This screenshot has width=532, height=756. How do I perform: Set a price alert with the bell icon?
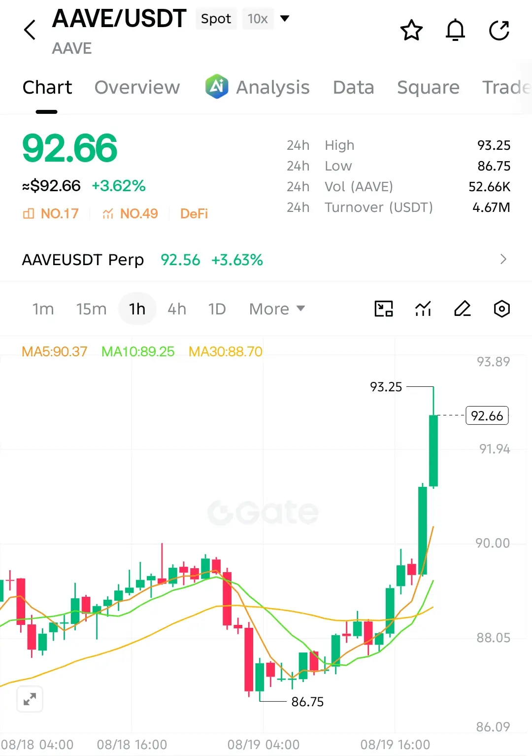point(455,30)
